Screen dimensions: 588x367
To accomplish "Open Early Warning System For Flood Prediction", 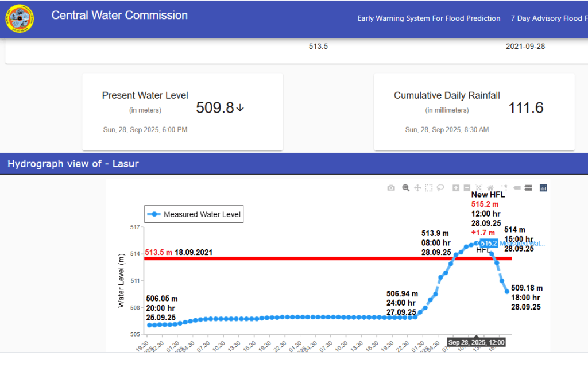I will point(429,18).
